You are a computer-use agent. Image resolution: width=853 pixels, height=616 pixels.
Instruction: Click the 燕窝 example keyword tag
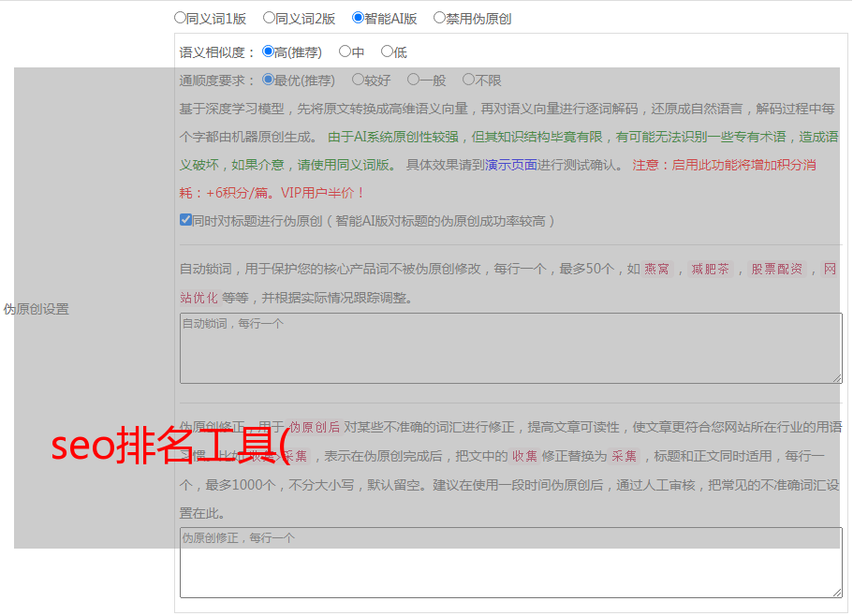657,270
